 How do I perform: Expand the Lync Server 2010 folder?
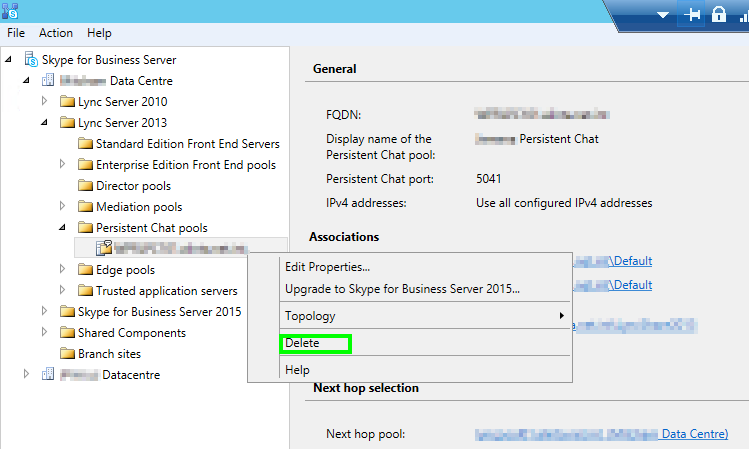(x=44, y=101)
